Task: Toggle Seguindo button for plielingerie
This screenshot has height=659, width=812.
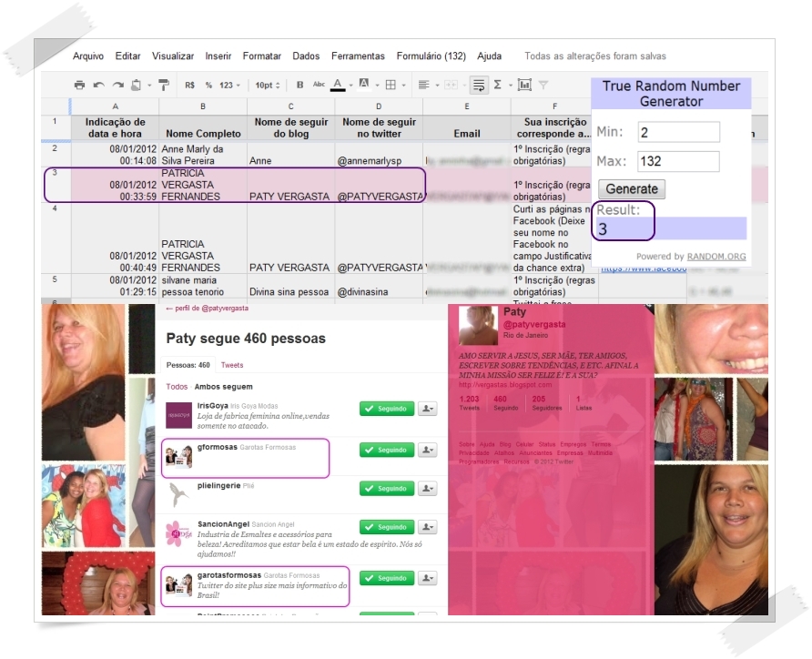Action: [387, 488]
